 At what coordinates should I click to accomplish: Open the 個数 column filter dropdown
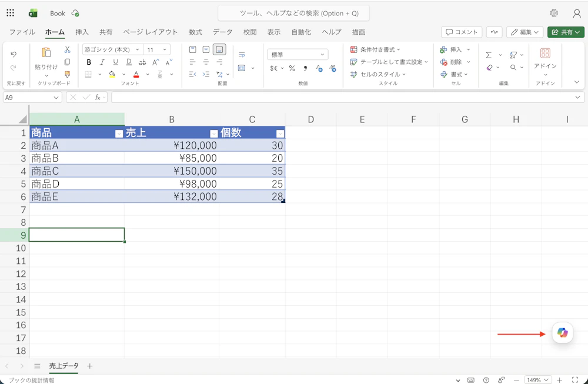point(280,133)
